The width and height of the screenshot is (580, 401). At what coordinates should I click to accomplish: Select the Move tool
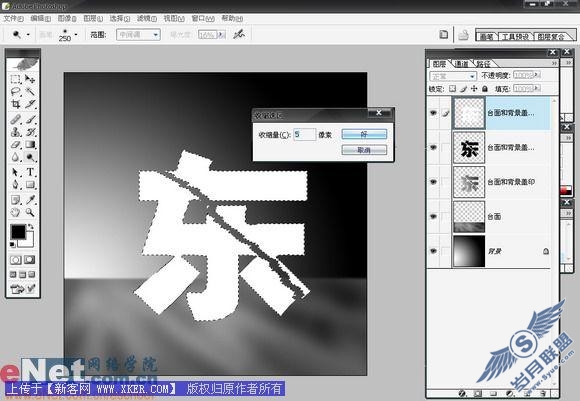30,79
